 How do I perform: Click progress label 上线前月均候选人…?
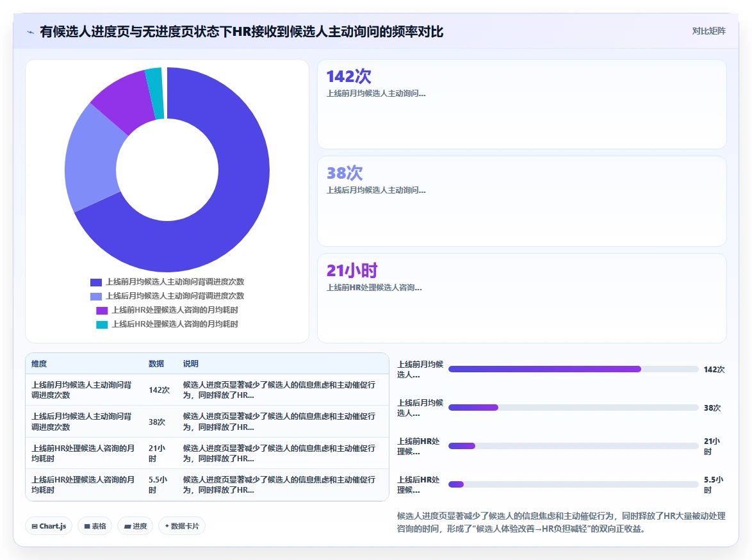point(420,370)
